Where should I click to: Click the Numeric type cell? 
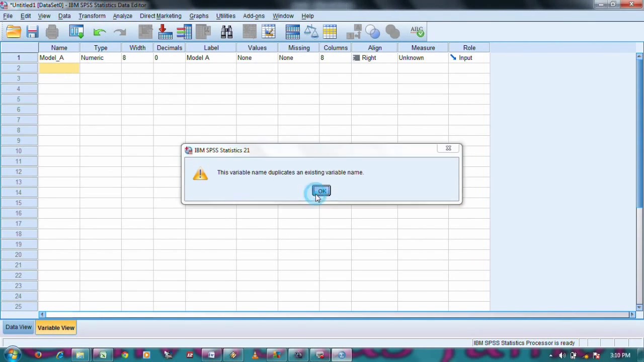101,58
